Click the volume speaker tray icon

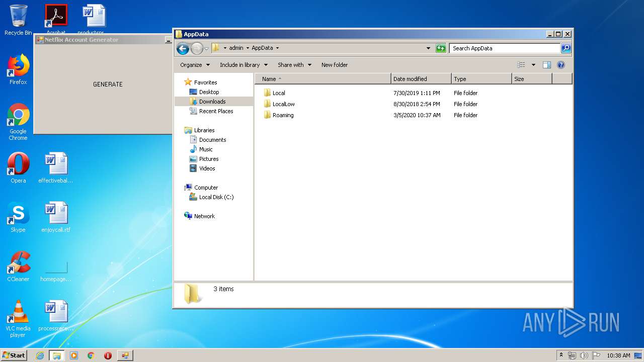584,355
